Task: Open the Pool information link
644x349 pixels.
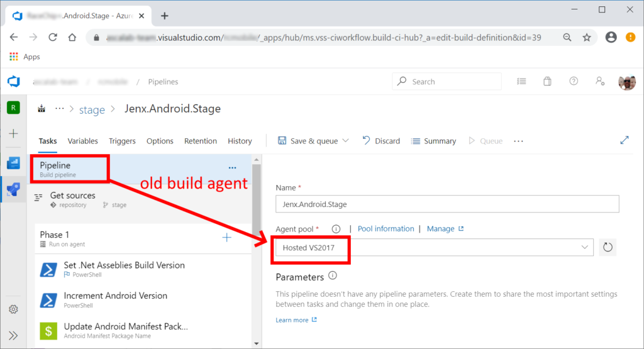Action: [386, 229]
